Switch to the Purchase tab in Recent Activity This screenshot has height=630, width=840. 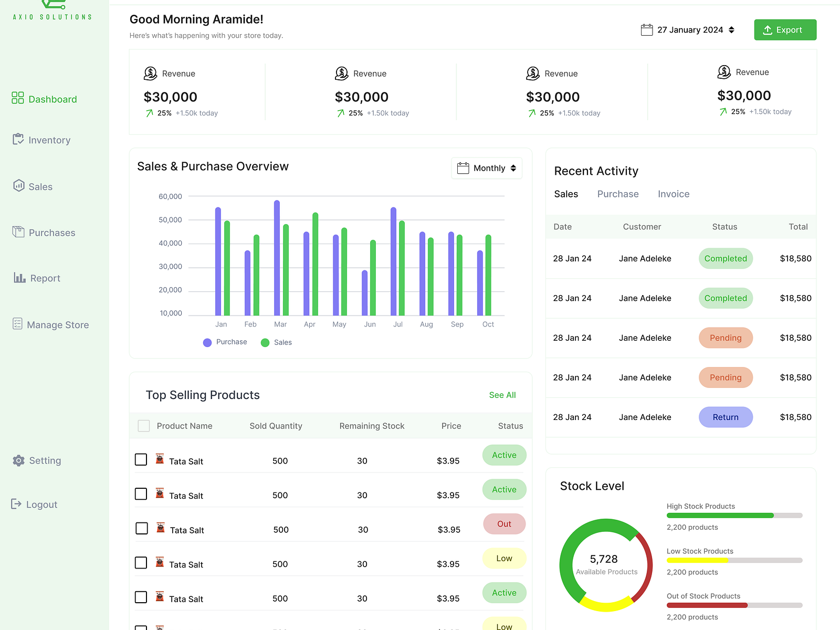click(x=618, y=194)
